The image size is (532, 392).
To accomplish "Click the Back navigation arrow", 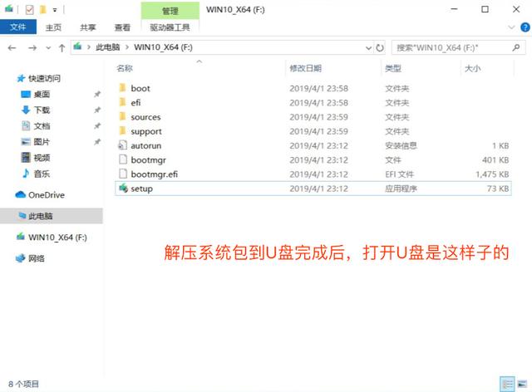I will pos(12,48).
